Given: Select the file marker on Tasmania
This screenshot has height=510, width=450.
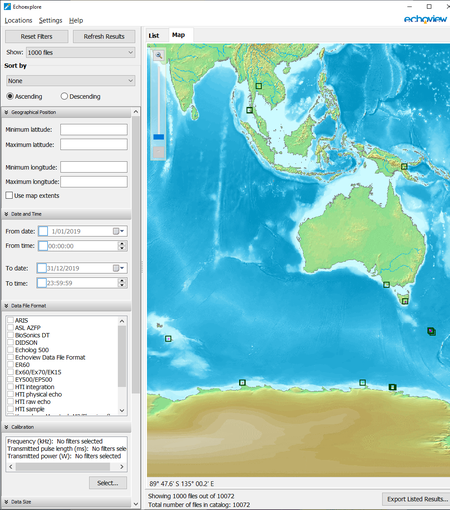Looking at the screenshot, I should (x=405, y=301).
